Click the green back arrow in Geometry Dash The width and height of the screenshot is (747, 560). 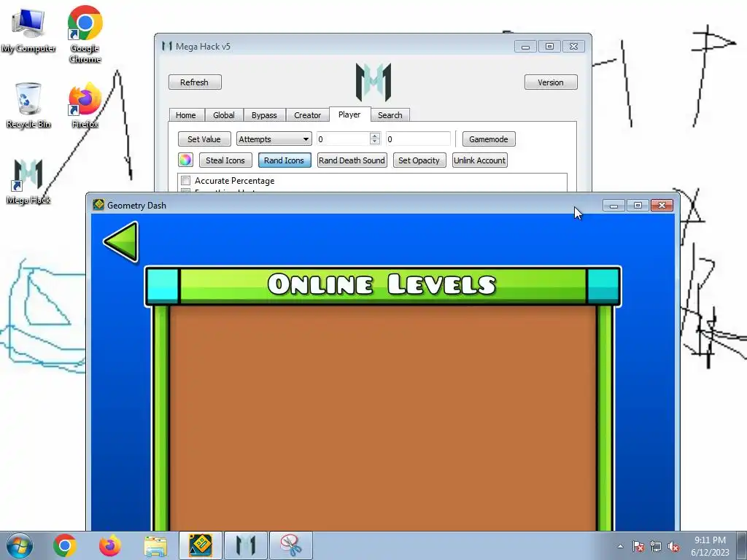click(121, 242)
